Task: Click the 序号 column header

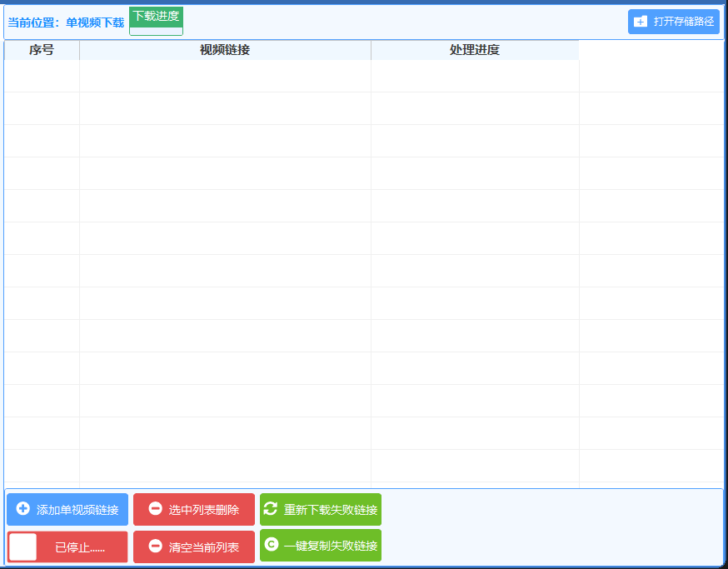Action: (42, 50)
